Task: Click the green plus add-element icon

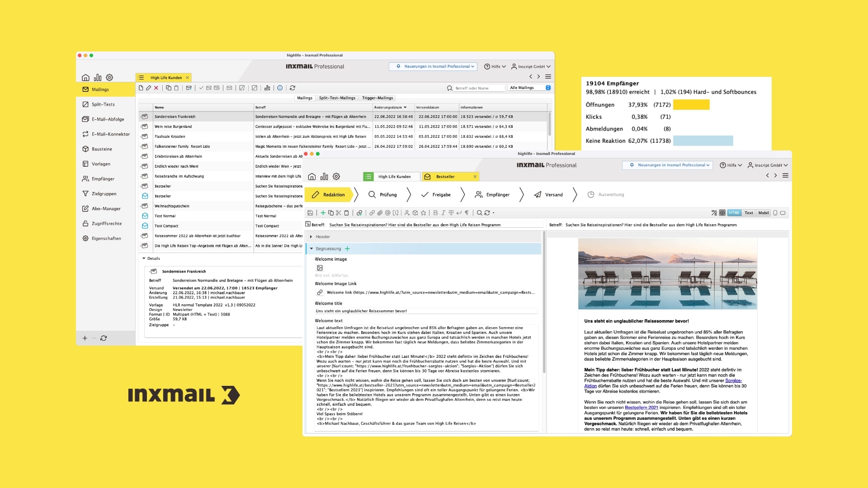Action: [323, 213]
